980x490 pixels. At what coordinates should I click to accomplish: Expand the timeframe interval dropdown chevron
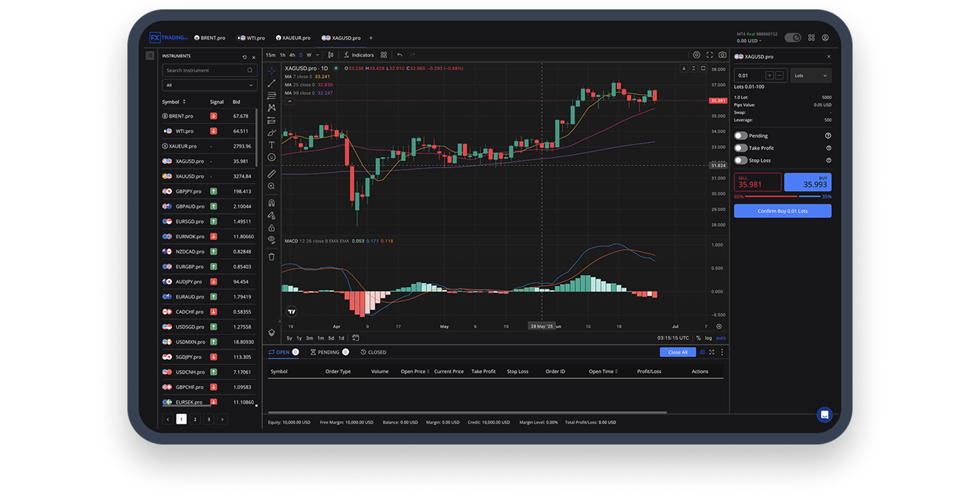click(318, 55)
